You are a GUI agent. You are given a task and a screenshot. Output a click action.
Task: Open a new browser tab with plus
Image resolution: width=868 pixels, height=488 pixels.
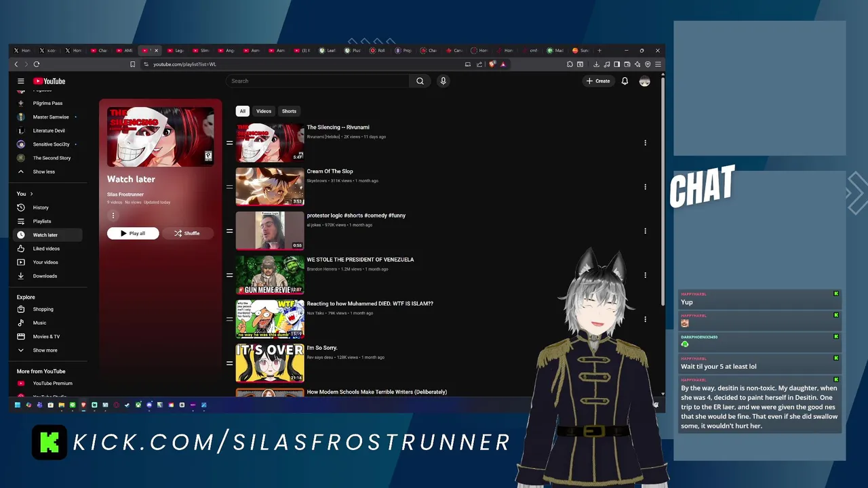coord(599,50)
